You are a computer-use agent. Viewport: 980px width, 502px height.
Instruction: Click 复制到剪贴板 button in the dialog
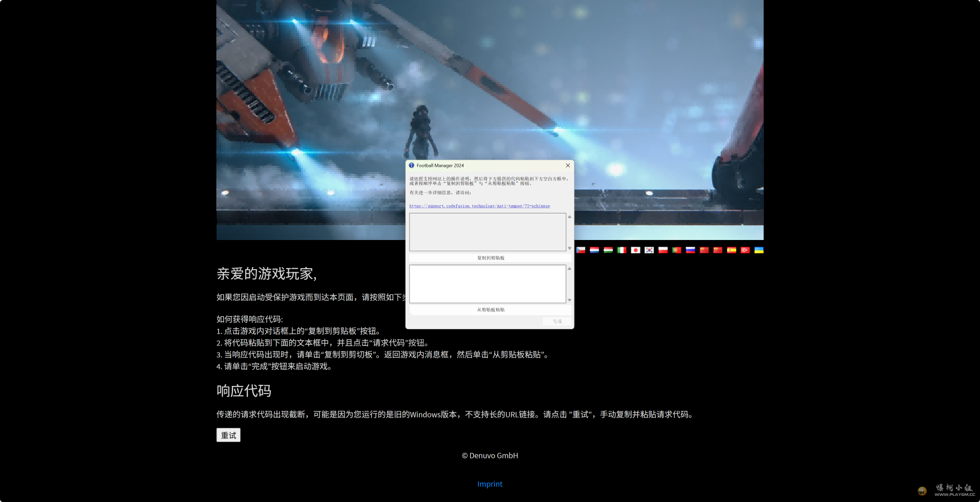coord(491,258)
